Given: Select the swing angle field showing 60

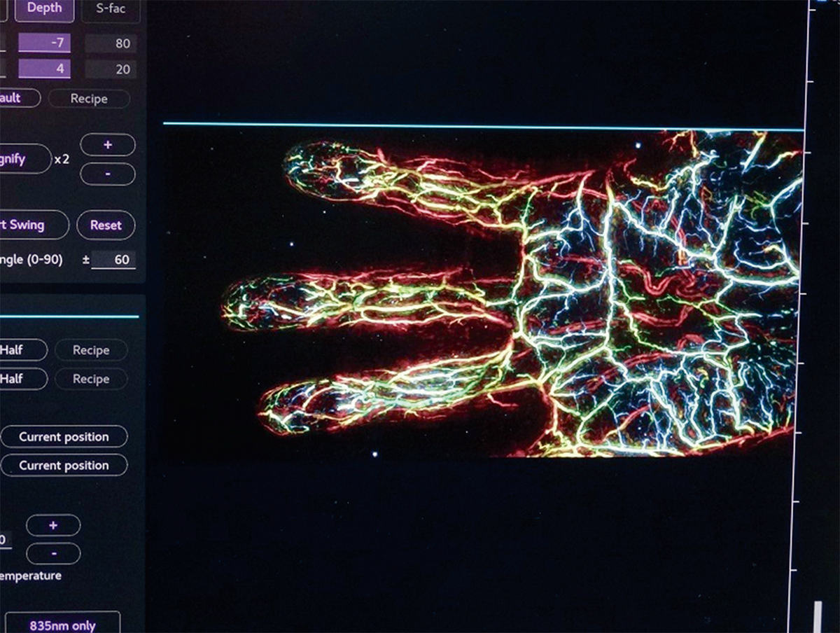Looking at the screenshot, I should point(113,259).
